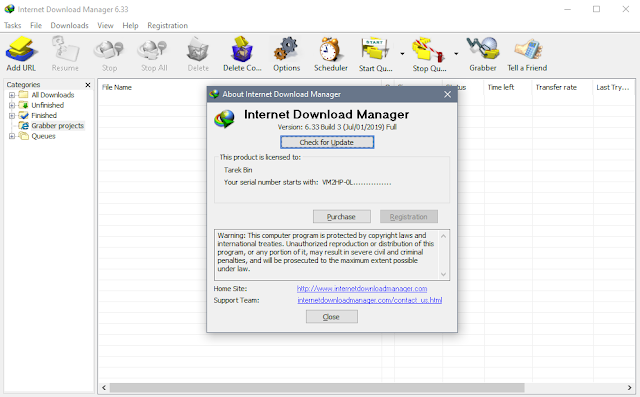Open the View menu
The image size is (640, 397).
(105, 25)
